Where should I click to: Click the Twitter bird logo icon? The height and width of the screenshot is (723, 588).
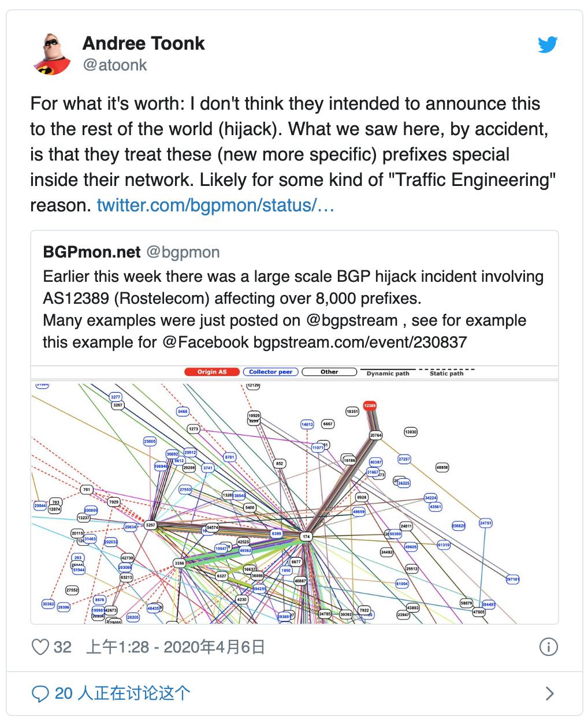pyautogui.click(x=548, y=44)
